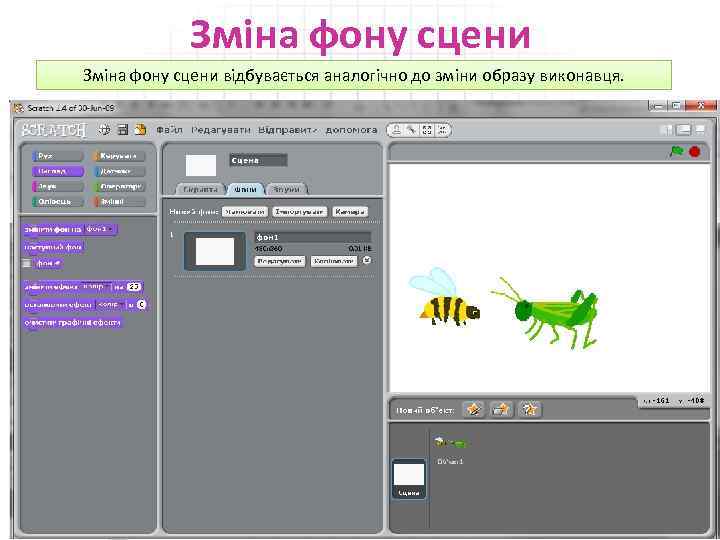Click the next background block

(53, 247)
